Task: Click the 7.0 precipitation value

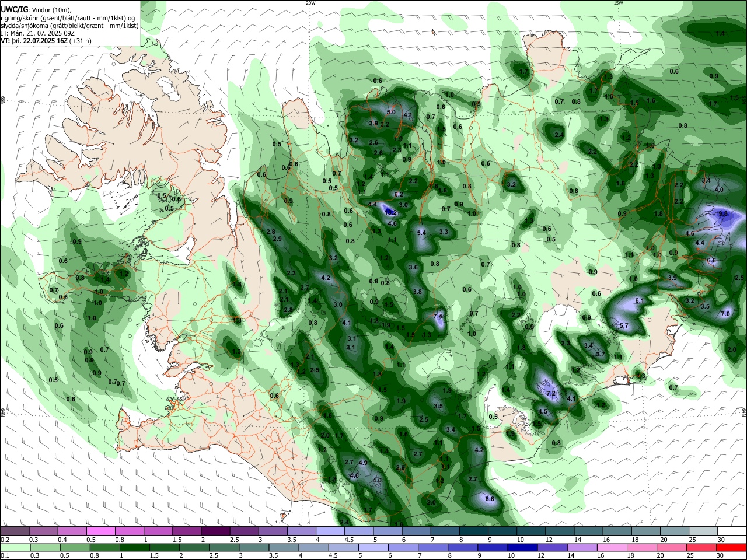Action: (x=725, y=314)
